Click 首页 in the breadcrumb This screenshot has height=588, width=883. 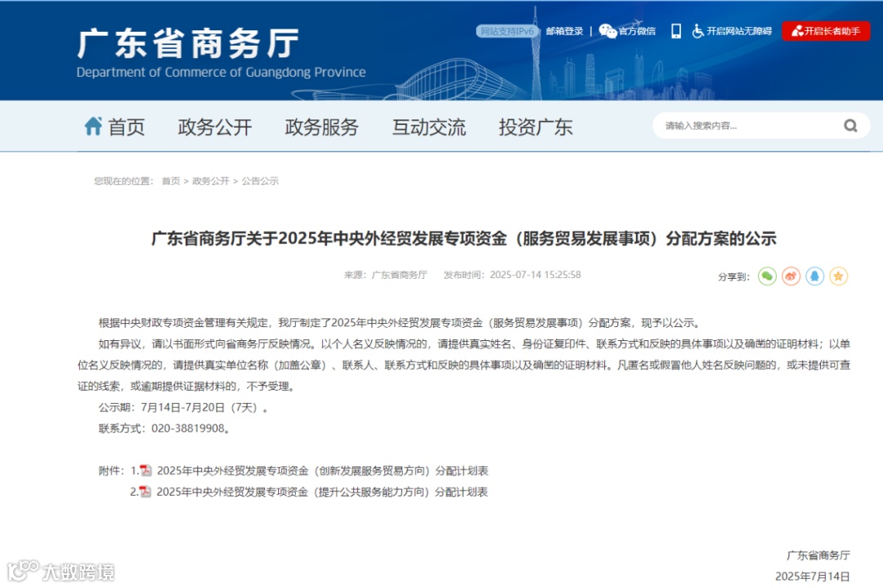[x=171, y=181]
